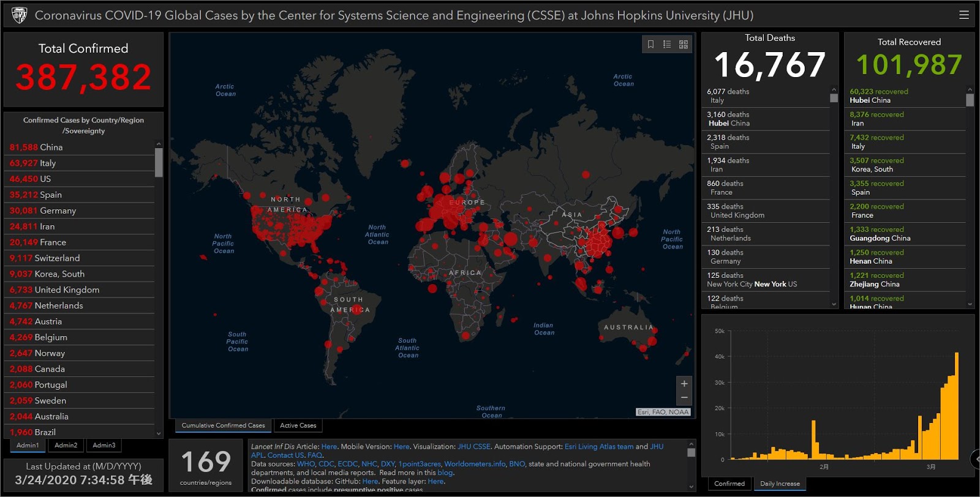The width and height of the screenshot is (980, 497).
Task: Show the Daily Increase chart tab
Action: click(x=780, y=484)
